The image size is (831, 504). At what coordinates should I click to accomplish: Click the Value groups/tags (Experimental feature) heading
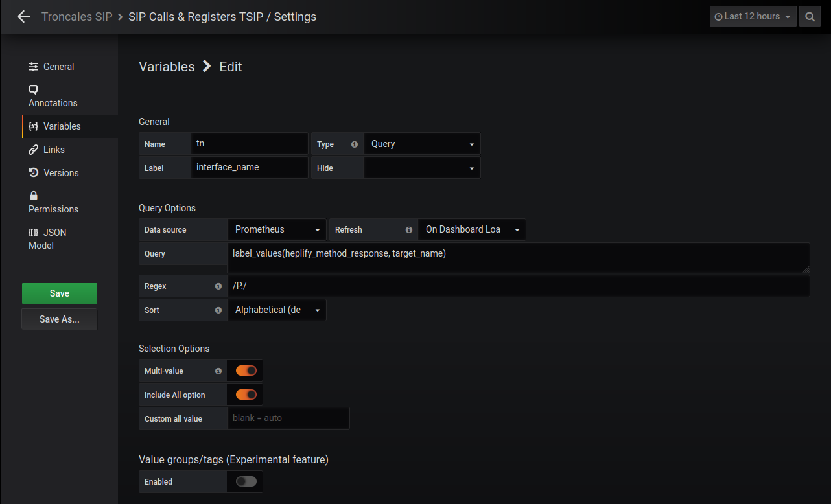tap(234, 460)
